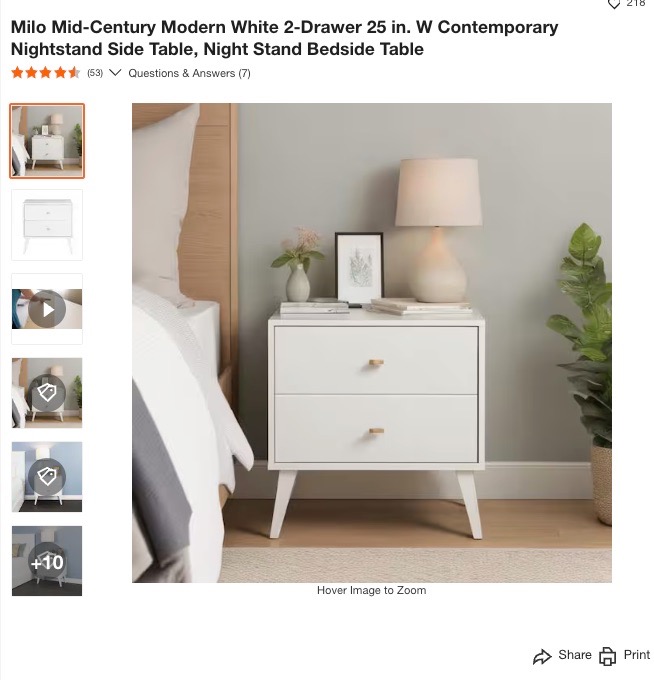This screenshot has width=654, height=680.
Task: Expand the ratings chevron dropdown
Action: tap(114, 72)
